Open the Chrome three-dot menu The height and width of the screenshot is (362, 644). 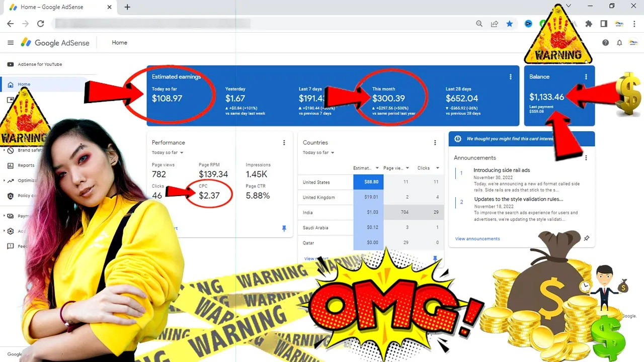(x=635, y=24)
